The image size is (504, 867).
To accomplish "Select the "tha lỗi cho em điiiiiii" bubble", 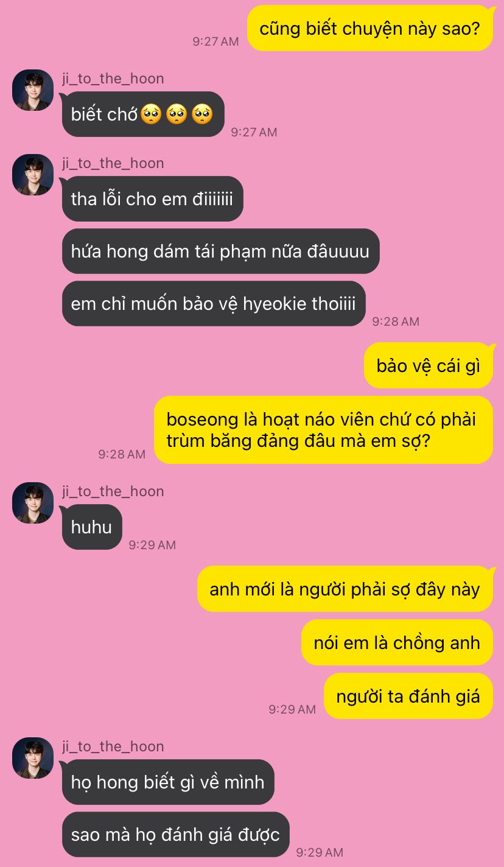I will (152, 198).
